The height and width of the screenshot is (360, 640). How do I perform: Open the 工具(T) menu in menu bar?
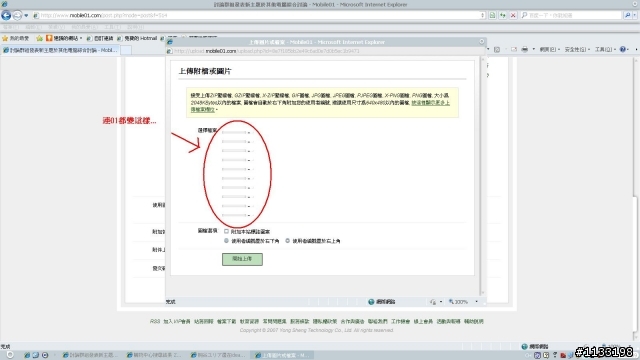point(113,27)
